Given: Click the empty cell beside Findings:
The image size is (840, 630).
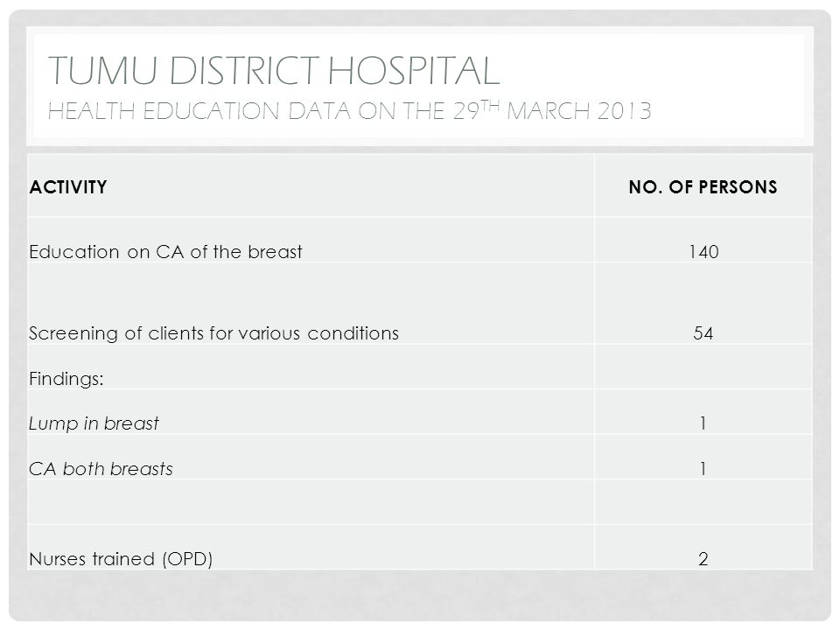Looking at the screenshot, I should (703, 367).
